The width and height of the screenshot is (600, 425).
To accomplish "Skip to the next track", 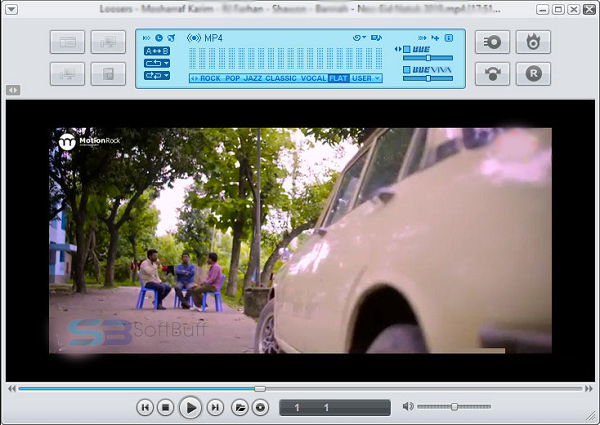I will pos(215,407).
